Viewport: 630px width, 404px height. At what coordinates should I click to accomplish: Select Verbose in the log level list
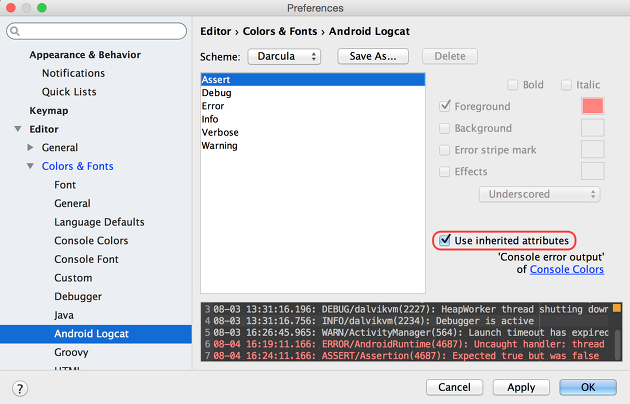click(x=313, y=133)
